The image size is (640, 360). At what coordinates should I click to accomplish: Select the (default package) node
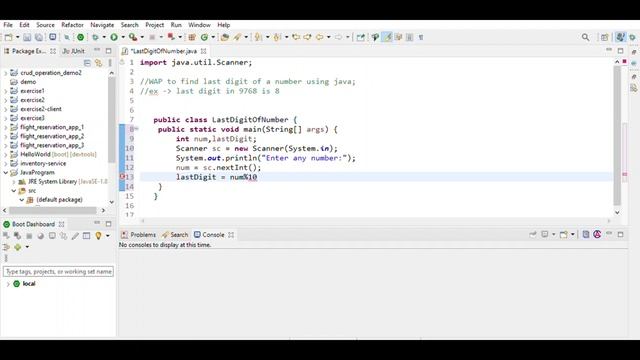(x=59, y=200)
